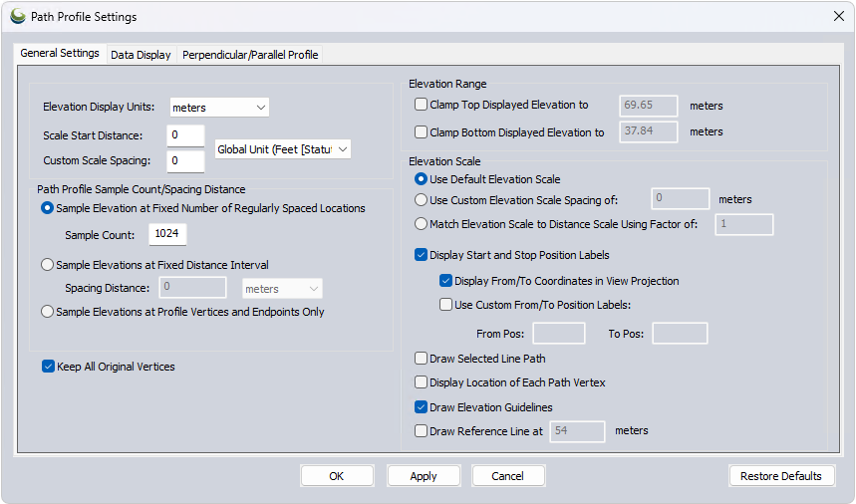Uncheck Keep All Original Vertices
The image size is (856, 504).
pyautogui.click(x=49, y=367)
